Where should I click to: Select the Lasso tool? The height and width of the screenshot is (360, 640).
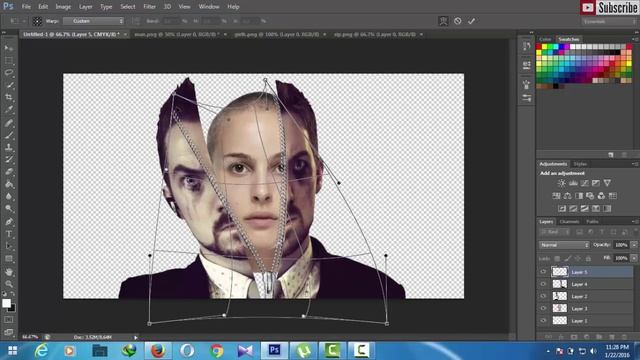pyautogui.click(x=9, y=73)
